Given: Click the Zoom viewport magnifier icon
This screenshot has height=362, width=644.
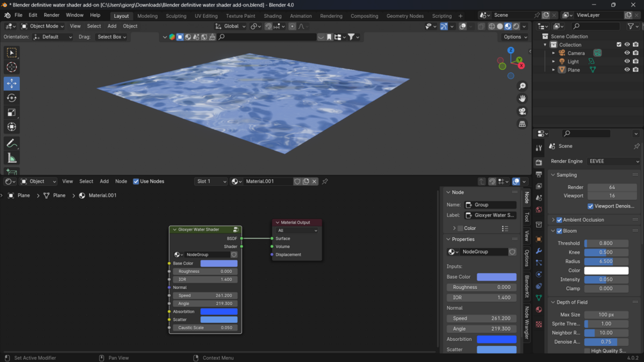Looking at the screenshot, I should [x=522, y=86].
